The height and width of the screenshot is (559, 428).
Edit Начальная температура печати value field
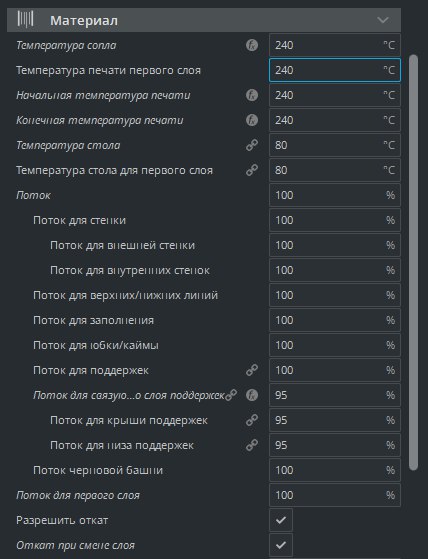pos(335,95)
